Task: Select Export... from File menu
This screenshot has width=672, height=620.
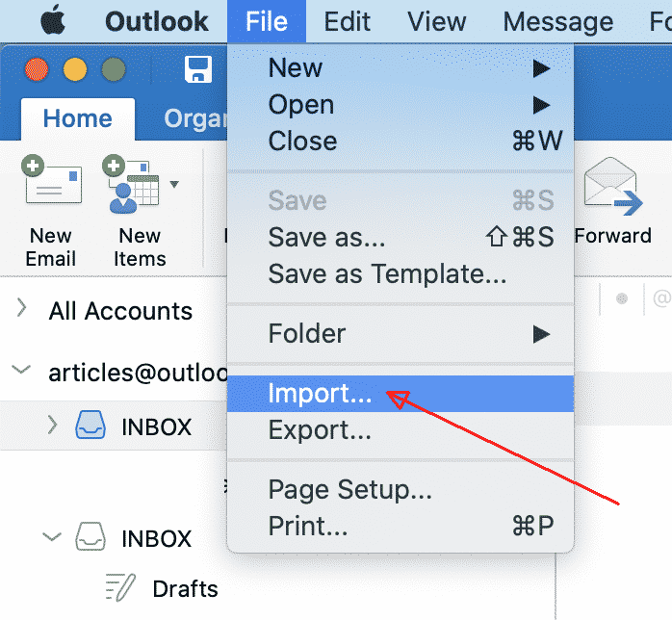Action: coord(401,429)
